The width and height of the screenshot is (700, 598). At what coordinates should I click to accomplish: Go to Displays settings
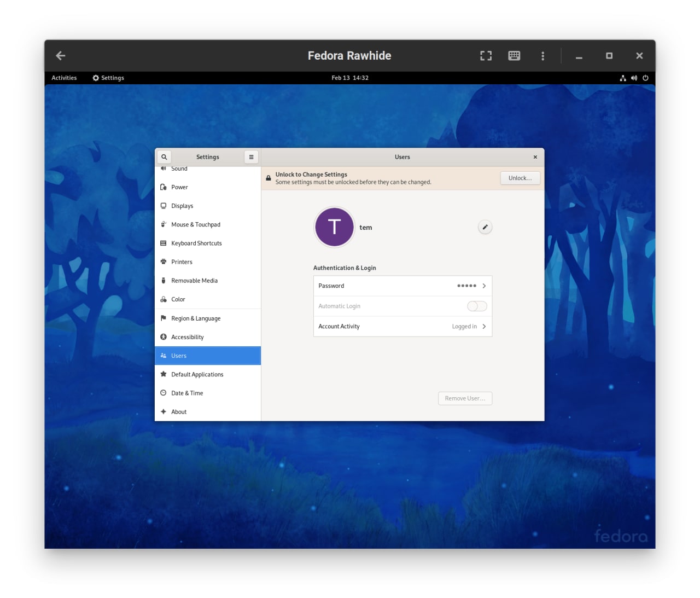point(208,206)
